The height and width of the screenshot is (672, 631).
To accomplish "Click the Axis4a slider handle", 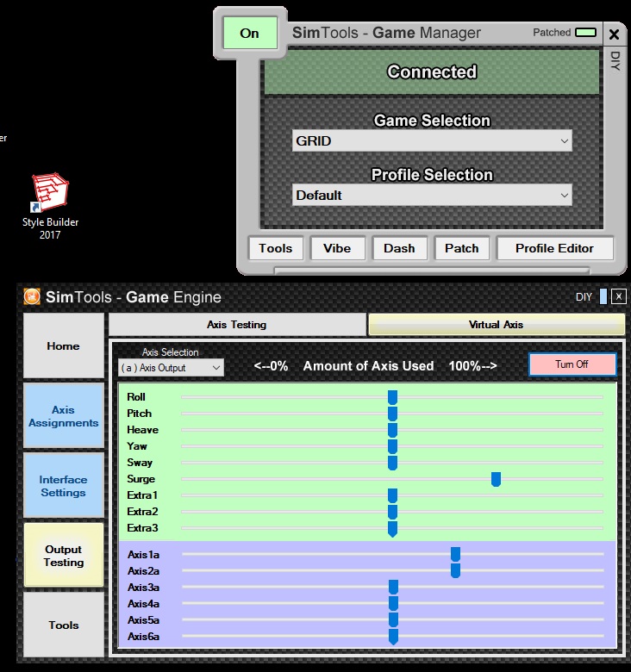I will 394,603.
